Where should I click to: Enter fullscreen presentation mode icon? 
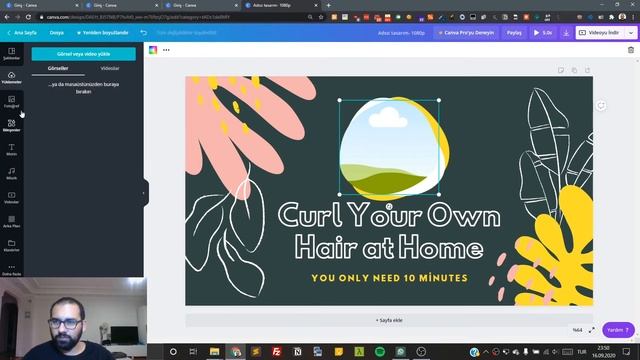point(591,330)
